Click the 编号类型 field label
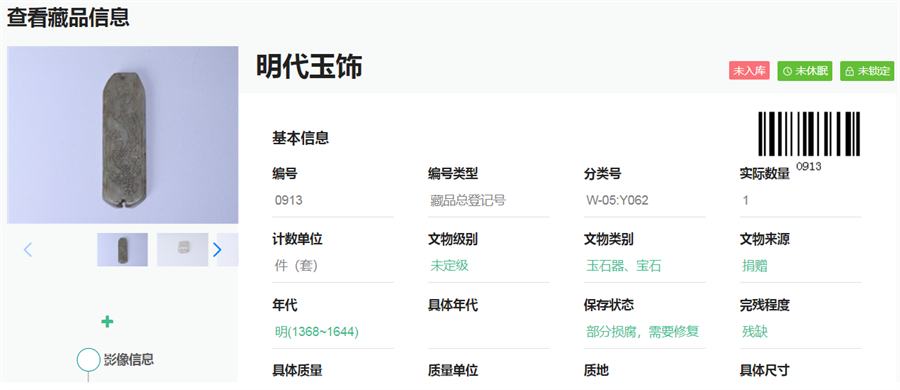The height and width of the screenshot is (390, 900). pyautogui.click(x=453, y=173)
